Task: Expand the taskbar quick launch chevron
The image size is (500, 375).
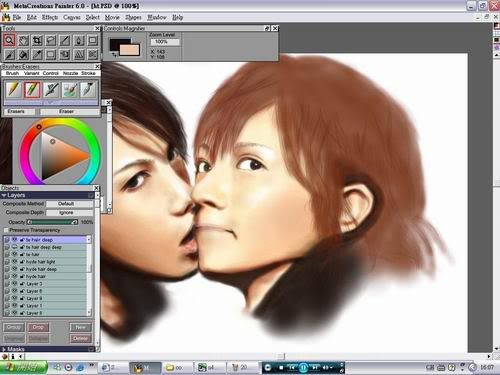Action: 91,366
